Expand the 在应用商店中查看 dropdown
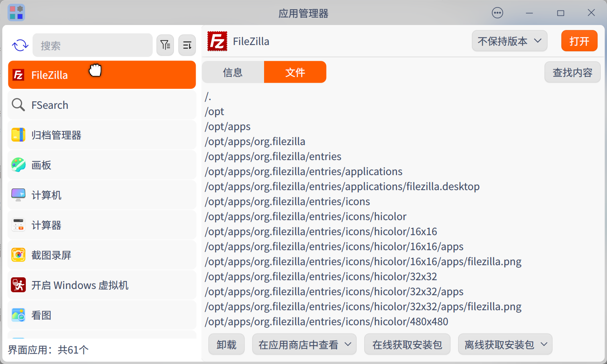Viewport: 607px width, 364px height. point(304,345)
